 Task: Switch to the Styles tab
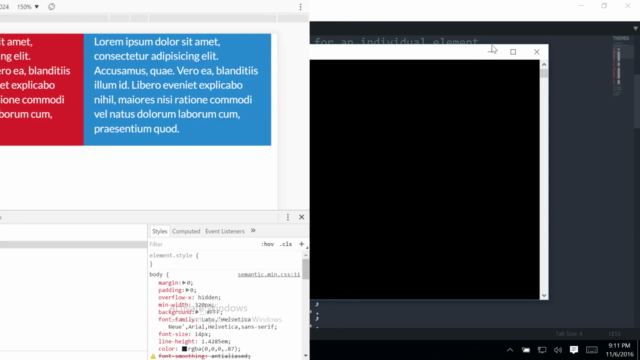(160, 231)
